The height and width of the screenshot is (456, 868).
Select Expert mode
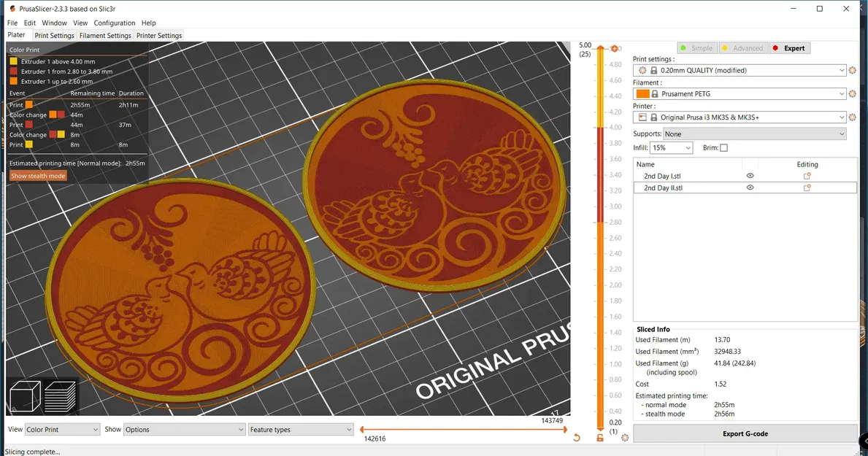pos(789,48)
